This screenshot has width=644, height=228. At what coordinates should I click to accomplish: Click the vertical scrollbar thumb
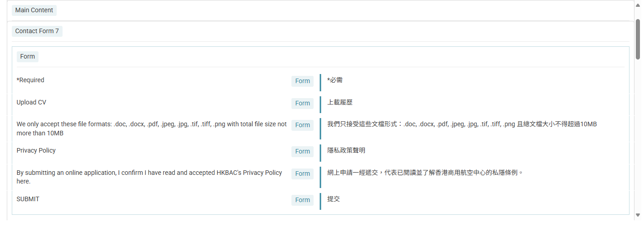point(638,36)
